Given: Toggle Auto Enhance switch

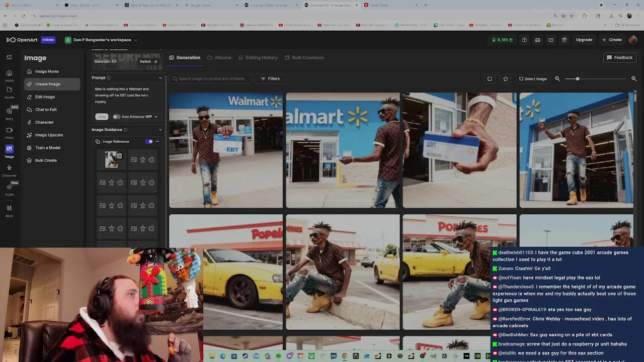Looking at the screenshot, I should 116,117.
